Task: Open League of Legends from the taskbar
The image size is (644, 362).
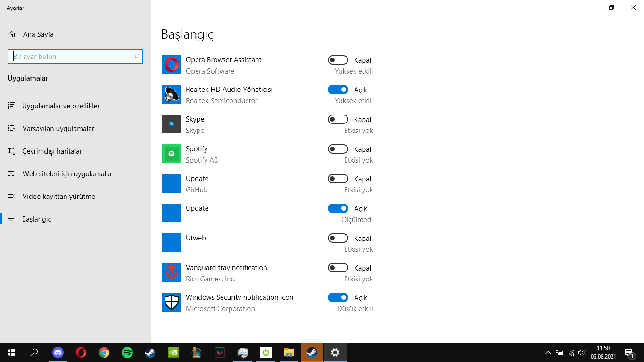Action: tap(197, 353)
